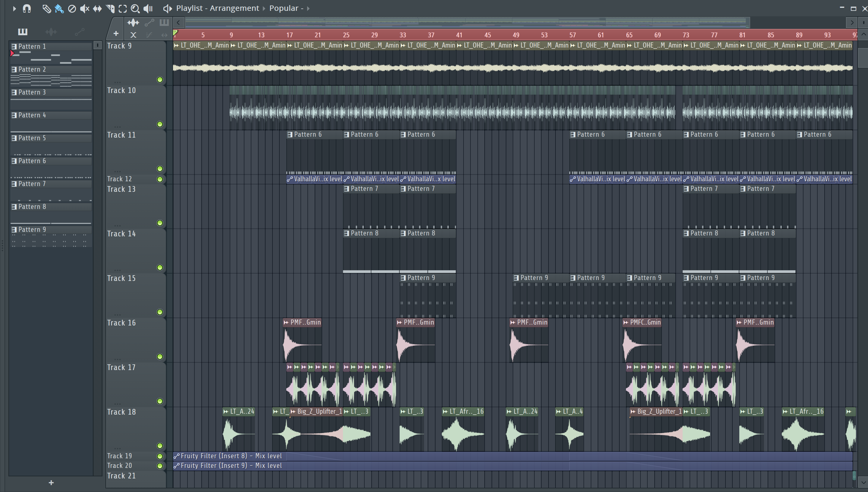
Task: Select the Zoom magnifier tool
Action: pyautogui.click(x=135, y=8)
